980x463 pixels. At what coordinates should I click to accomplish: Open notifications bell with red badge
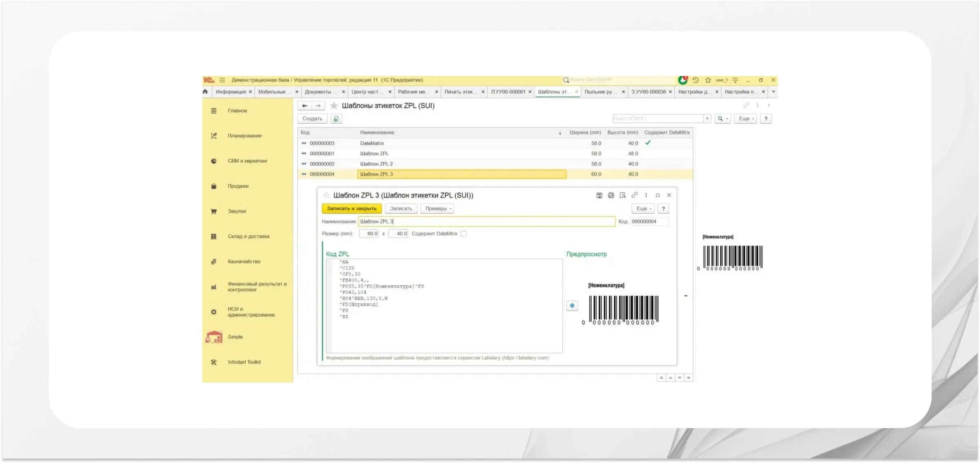[x=683, y=80]
